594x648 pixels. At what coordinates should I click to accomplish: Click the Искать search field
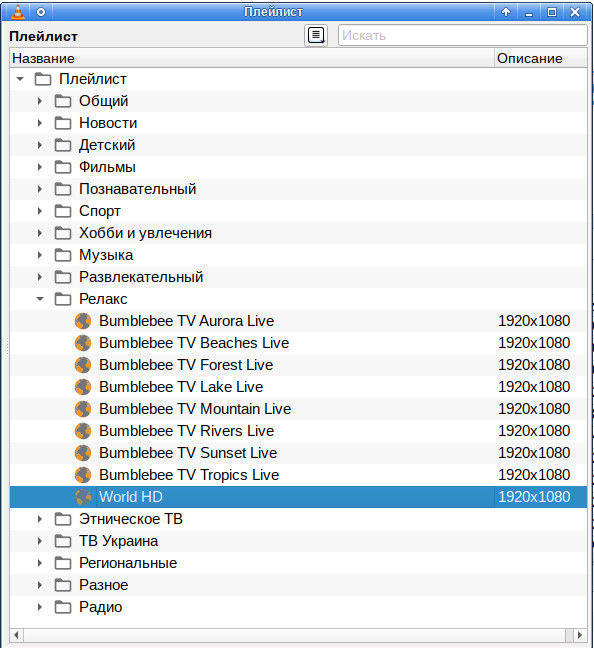coord(463,36)
